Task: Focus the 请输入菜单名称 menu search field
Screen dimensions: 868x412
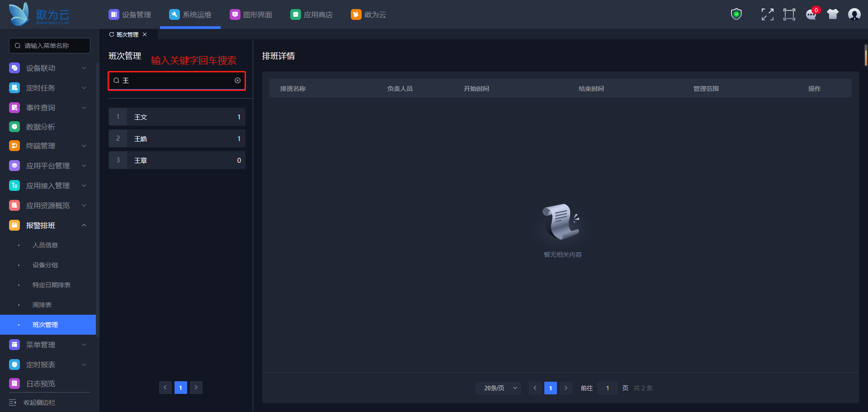Action: pyautogui.click(x=50, y=46)
